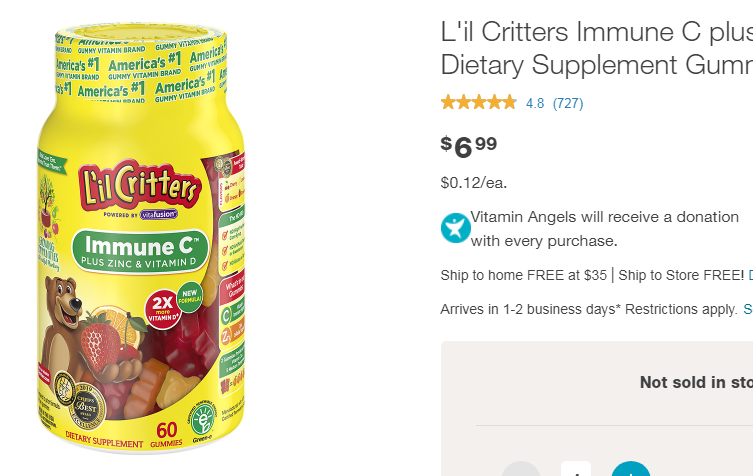Open the L'il Critters bottle product image
The image size is (753, 476).
[141, 237]
